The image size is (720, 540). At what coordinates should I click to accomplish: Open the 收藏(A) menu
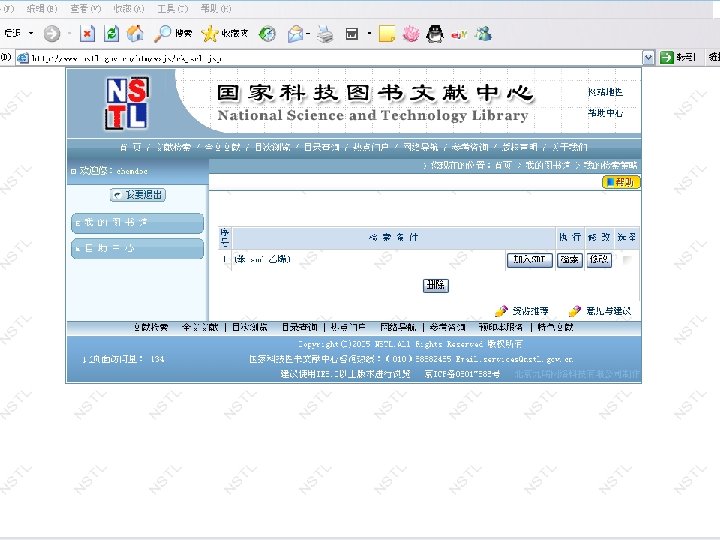tap(129, 9)
